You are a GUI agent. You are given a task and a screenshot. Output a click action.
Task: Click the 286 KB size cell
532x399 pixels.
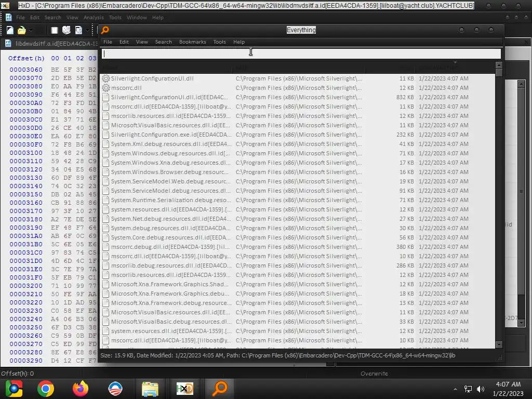click(405, 265)
